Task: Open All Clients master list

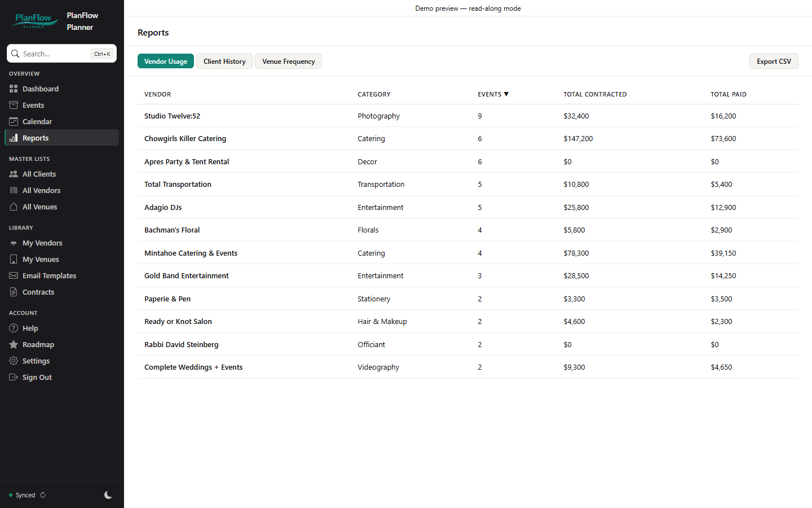Action: point(61,174)
